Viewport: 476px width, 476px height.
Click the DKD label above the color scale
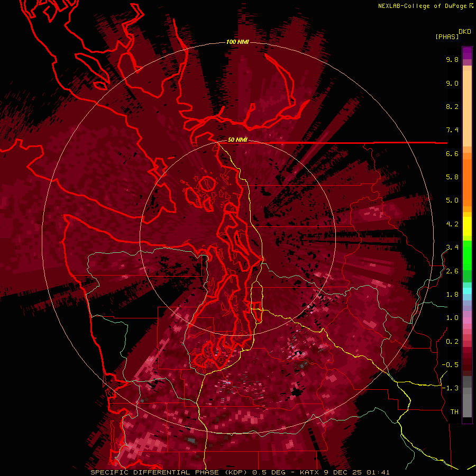465,32
